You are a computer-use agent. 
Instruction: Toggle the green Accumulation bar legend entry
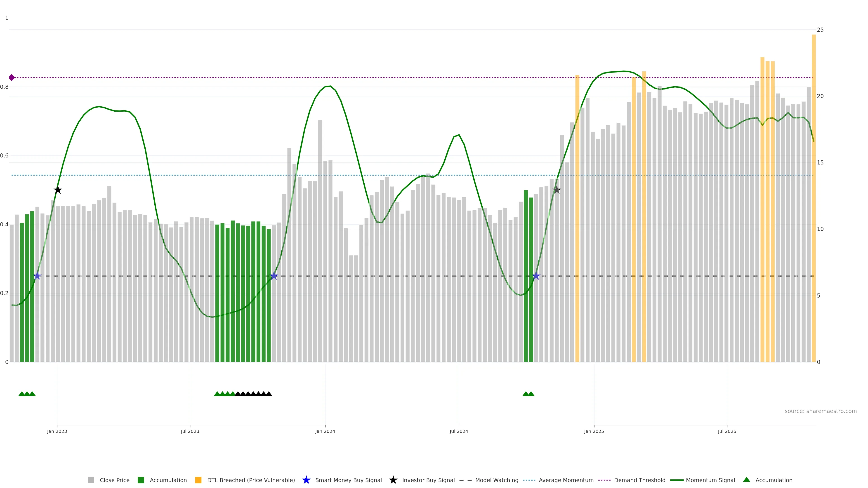click(168, 480)
